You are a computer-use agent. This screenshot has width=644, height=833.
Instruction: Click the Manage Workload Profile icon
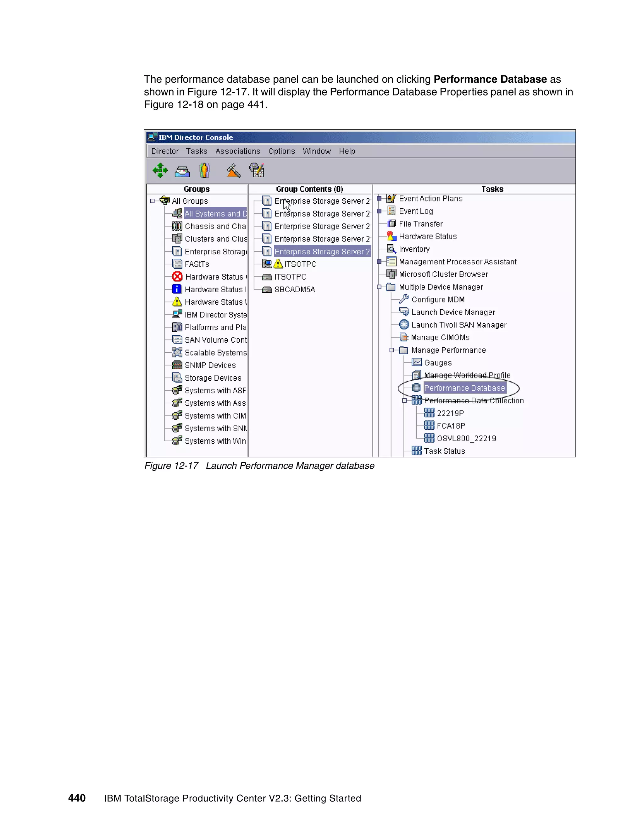[417, 375]
